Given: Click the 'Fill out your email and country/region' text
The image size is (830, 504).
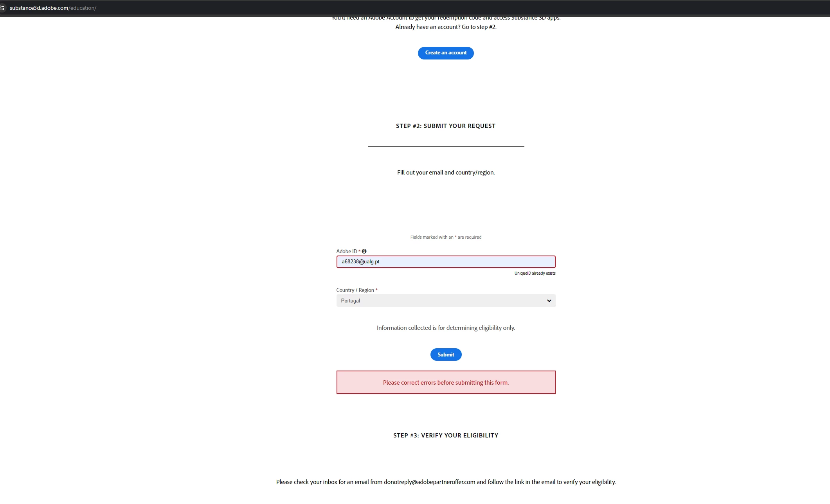Looking at the screenshot, I should pyautogui.click(x=445, y=173).
